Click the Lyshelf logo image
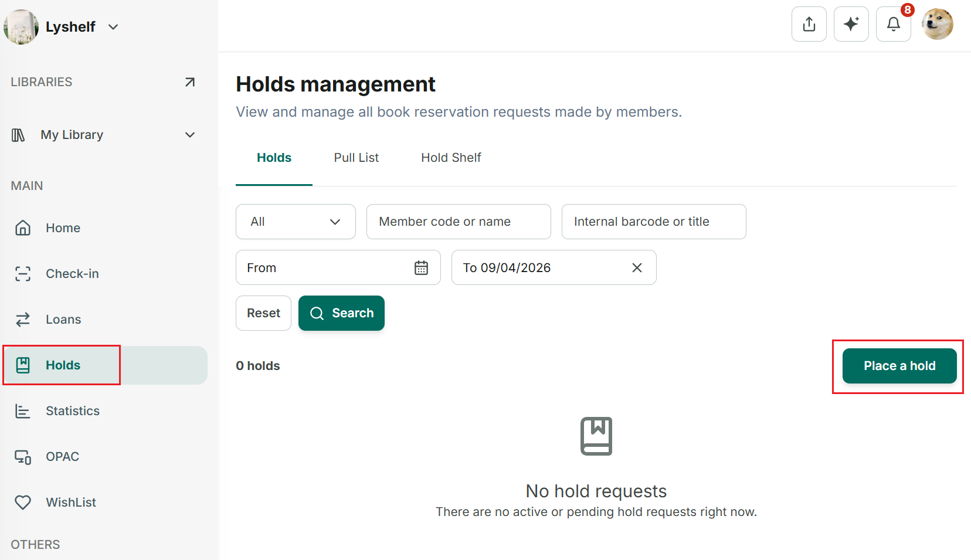 tap(21, 27)
